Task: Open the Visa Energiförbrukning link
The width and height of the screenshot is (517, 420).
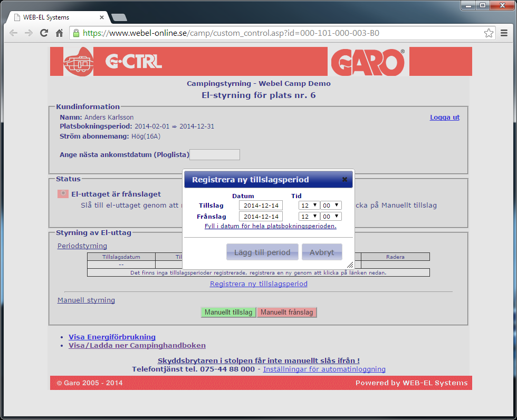Action: tap(112, 337)
